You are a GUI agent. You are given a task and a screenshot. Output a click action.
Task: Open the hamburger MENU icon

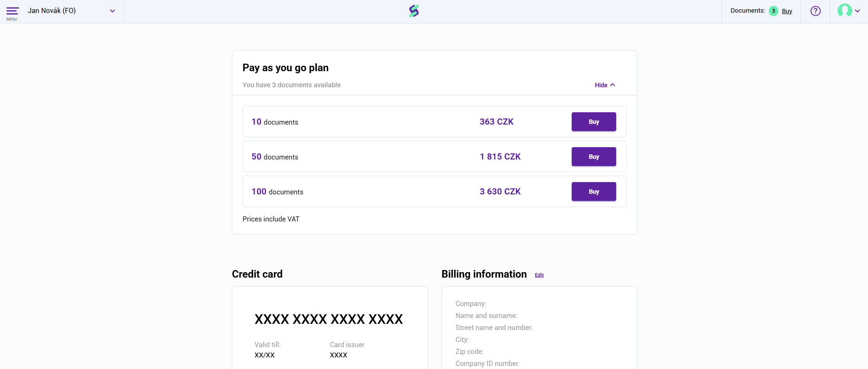coord(12,13)
